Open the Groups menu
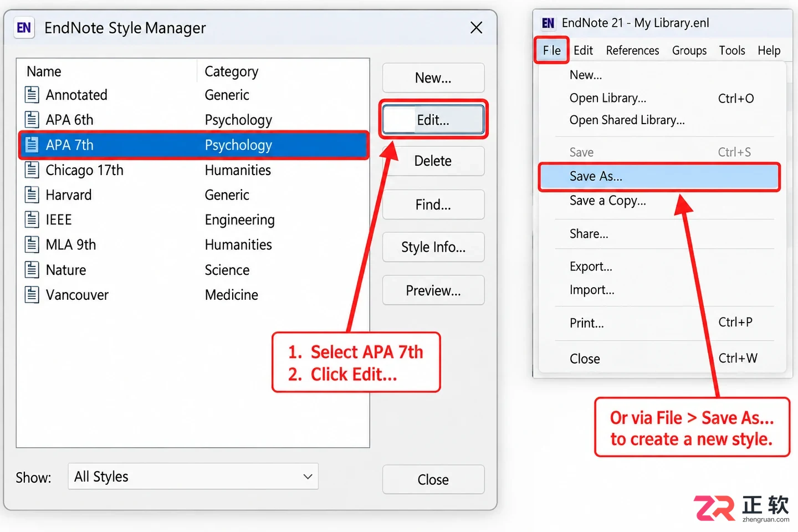This screenshot has height=532, width=798. point(689,50)
